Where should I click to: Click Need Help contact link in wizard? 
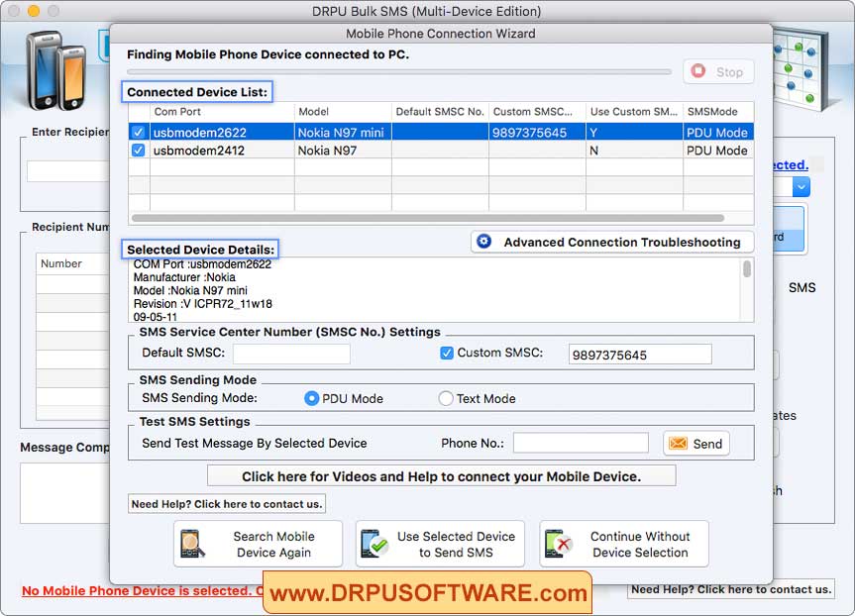coord(227,504)
